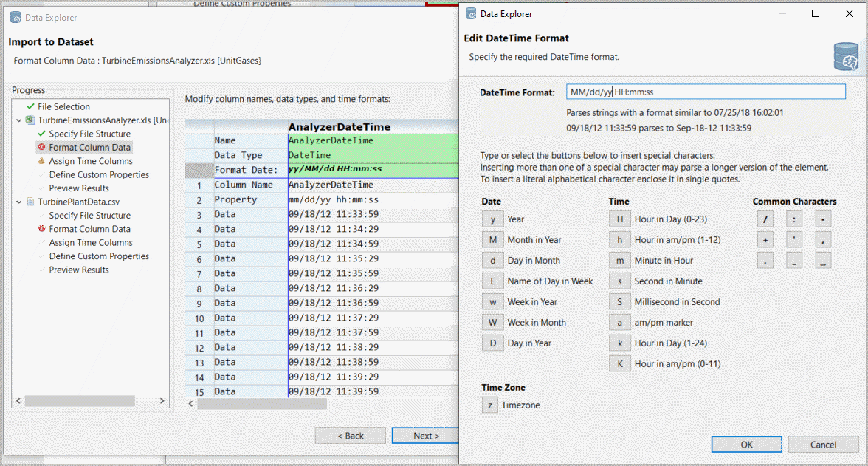Click the column table's horizontal scrollbar

tap(262, 404)
